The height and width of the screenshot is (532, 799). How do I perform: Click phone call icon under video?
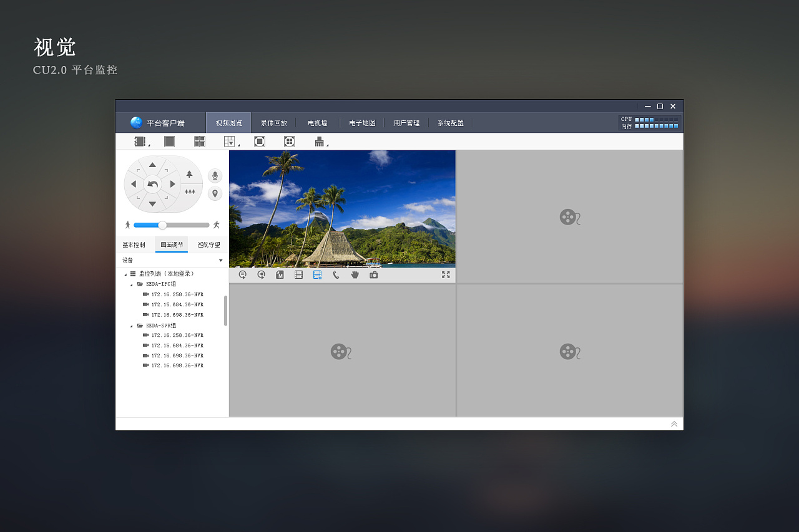(336, 274)
